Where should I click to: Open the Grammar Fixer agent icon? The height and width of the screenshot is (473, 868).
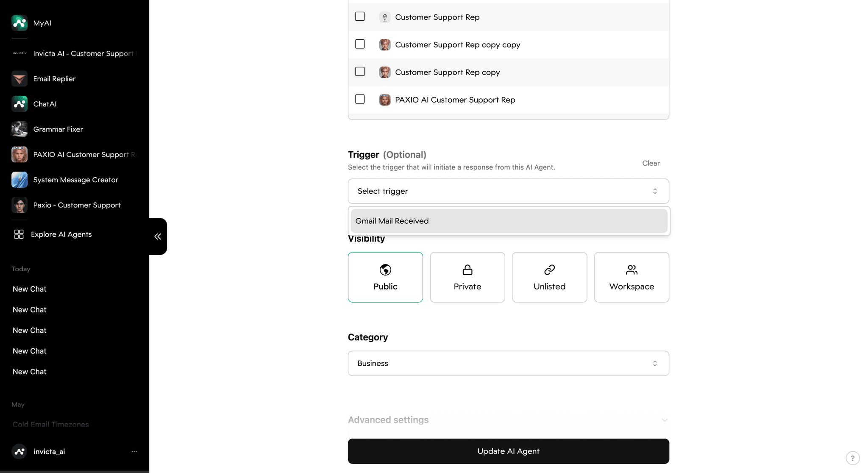19,129
